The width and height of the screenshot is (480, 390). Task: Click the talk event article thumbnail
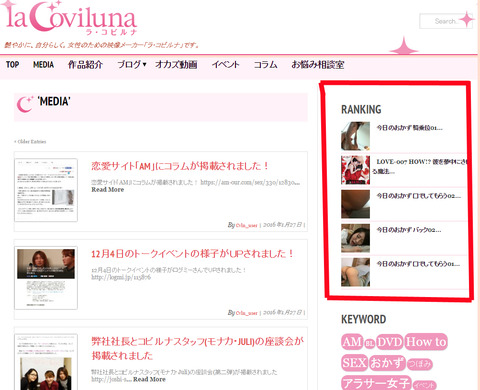(x=46, y=278)
